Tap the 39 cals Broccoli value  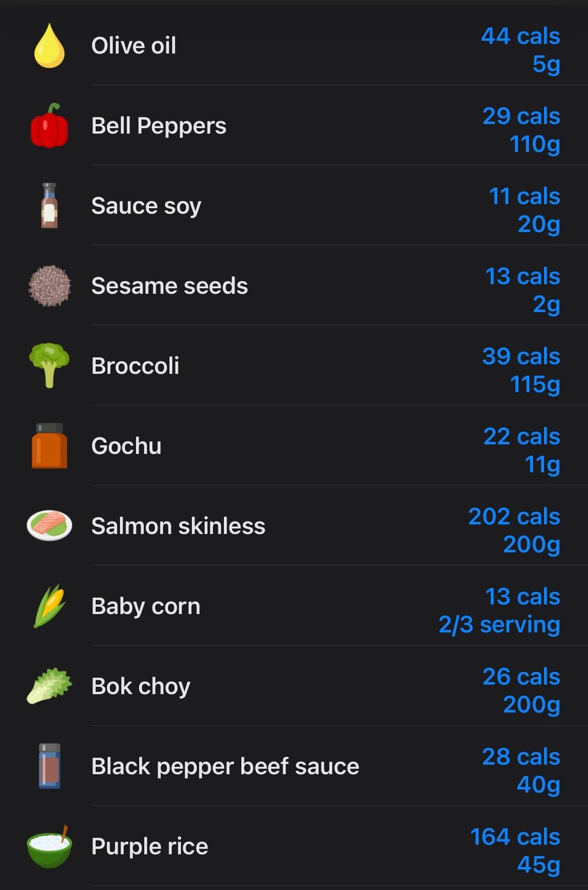[521, 357]
